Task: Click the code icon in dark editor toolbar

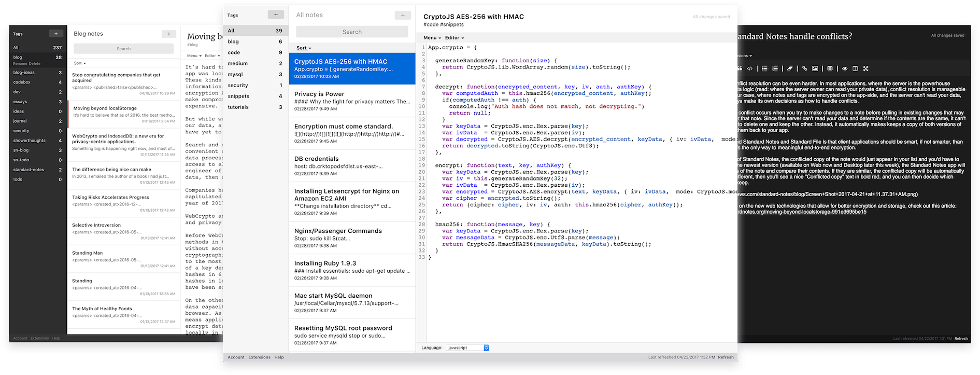Action: pyautogui.click(x=749, y=68)
